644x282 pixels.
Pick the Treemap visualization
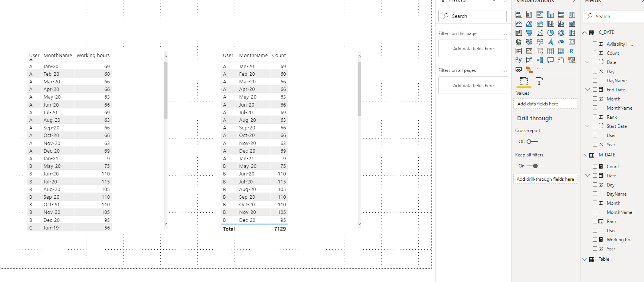point(572,33)
